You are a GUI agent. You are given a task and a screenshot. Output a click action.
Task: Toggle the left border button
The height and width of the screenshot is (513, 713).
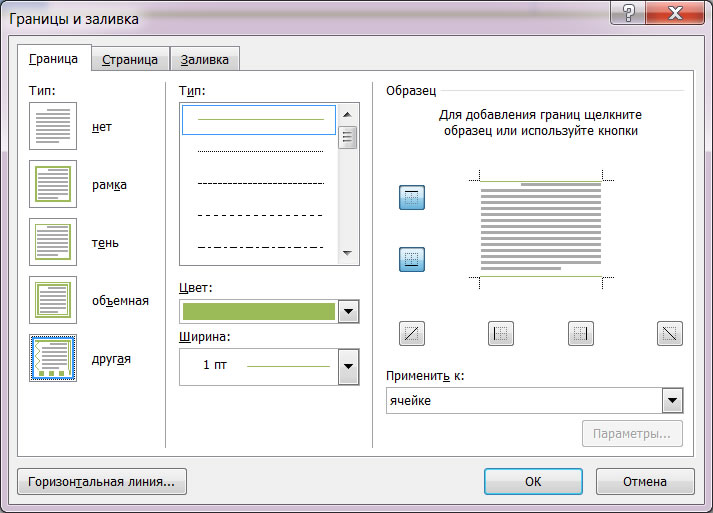pyautogui.click(x=501, y=333)
